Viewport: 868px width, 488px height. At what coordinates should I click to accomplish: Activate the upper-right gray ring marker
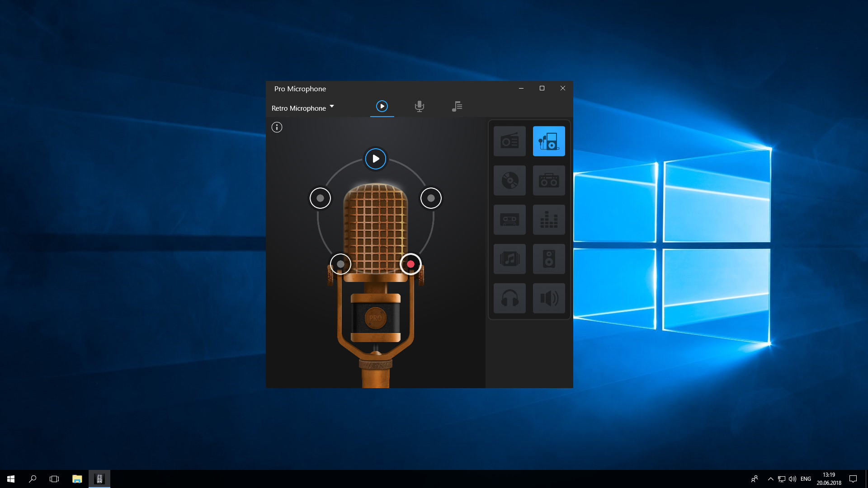431,198
